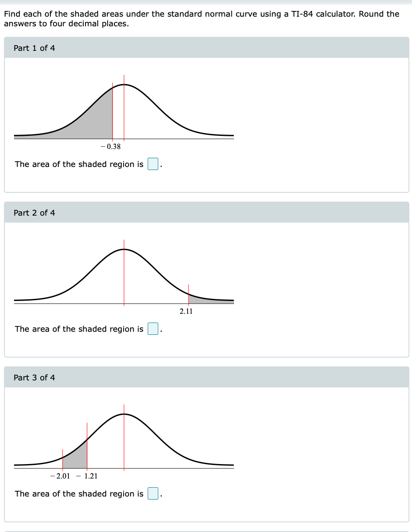Click the peak of Part 2 normal curve
The height and width of the screenshot is (532, 412).
(x=124, y=249)
